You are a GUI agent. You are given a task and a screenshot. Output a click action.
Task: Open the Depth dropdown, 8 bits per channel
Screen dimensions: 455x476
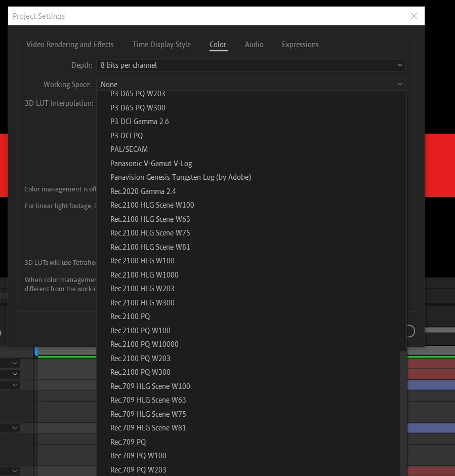(x=251, y=65)
